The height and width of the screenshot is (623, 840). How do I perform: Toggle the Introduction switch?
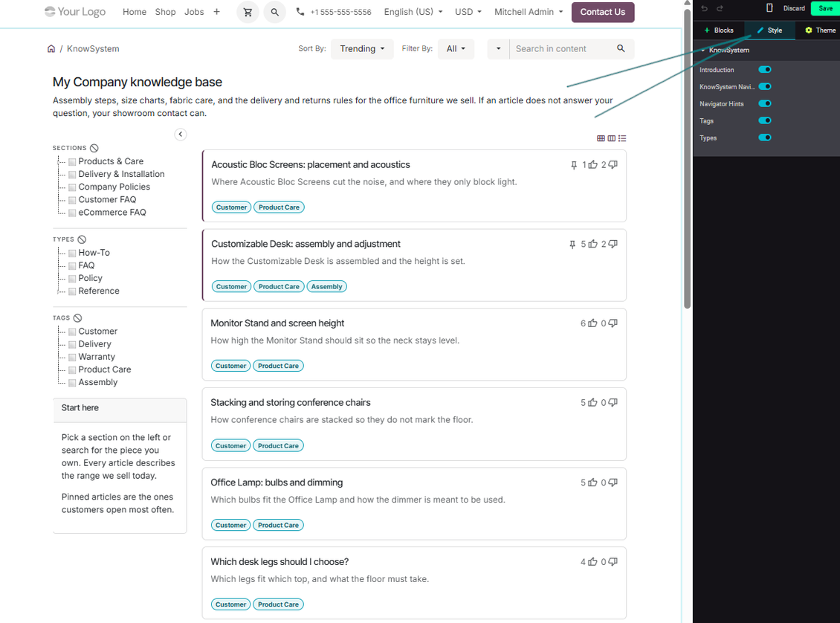tap(765, 70)
